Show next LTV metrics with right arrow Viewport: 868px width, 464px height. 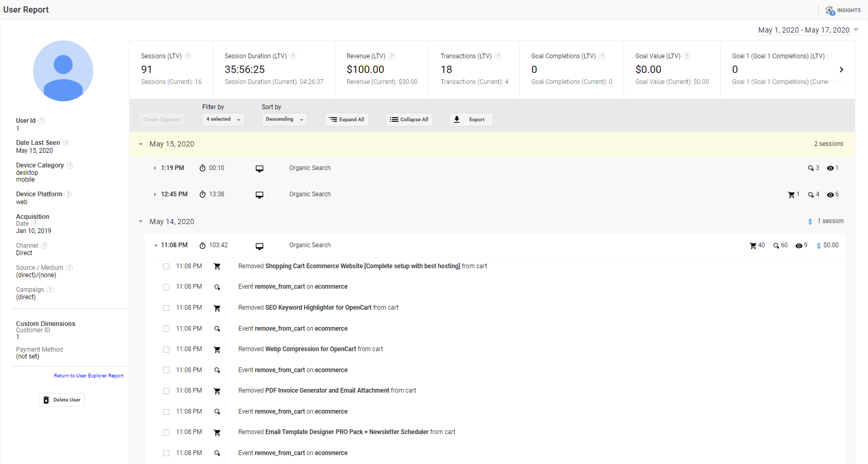[841, 70]
